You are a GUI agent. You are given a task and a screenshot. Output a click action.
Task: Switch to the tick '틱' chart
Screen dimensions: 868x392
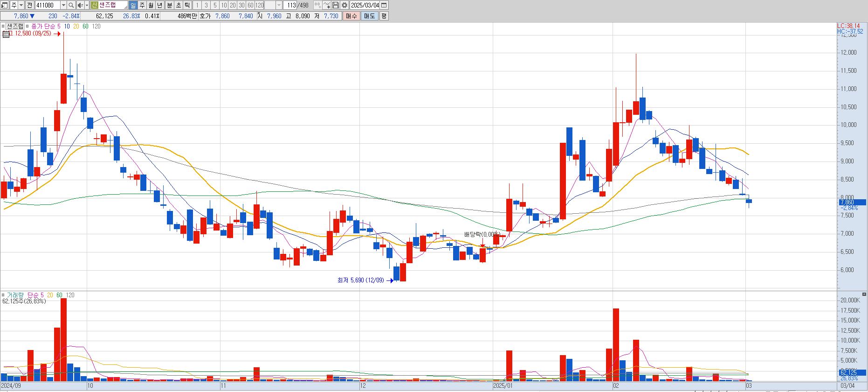click(187, 5)
